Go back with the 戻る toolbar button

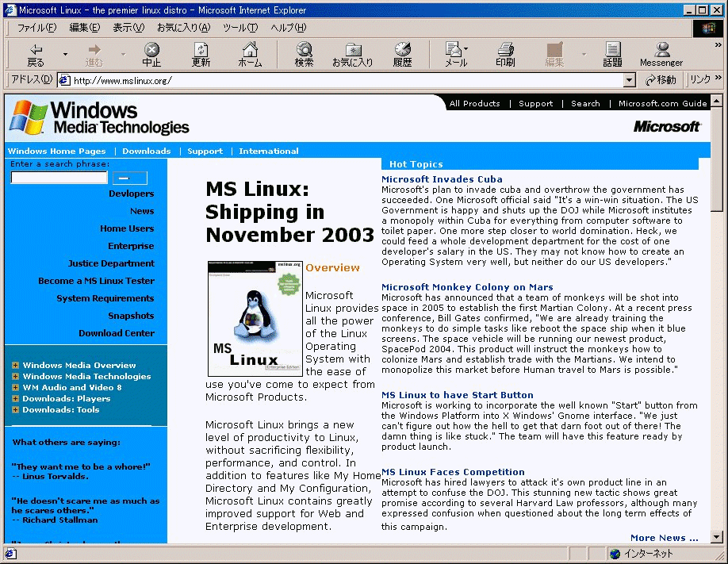coord(36,56)
